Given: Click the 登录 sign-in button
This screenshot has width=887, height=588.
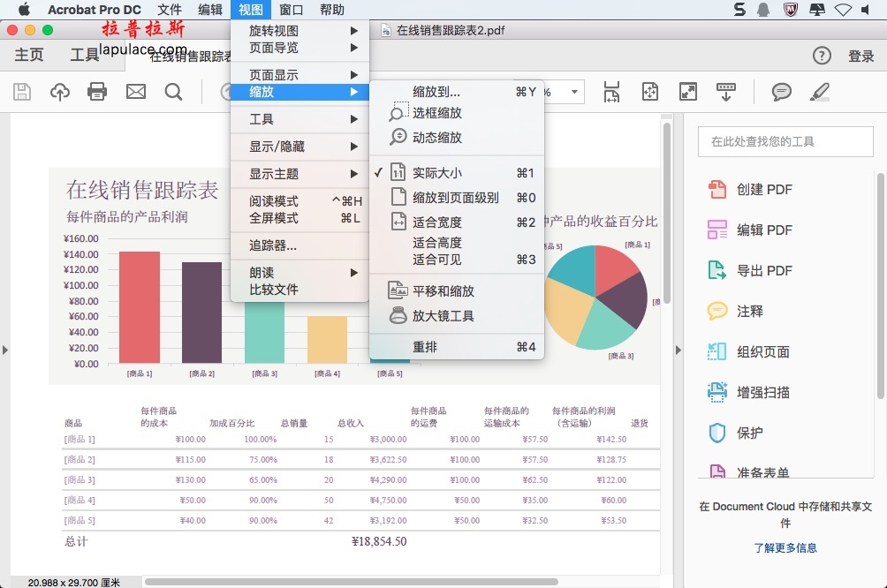Looking at the screenshot, I should coord(860,56).
